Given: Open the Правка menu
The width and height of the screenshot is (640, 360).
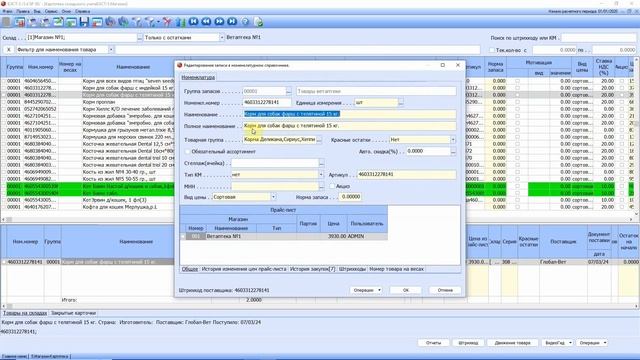Looking at the screenshot, I should tap(23, 11).
